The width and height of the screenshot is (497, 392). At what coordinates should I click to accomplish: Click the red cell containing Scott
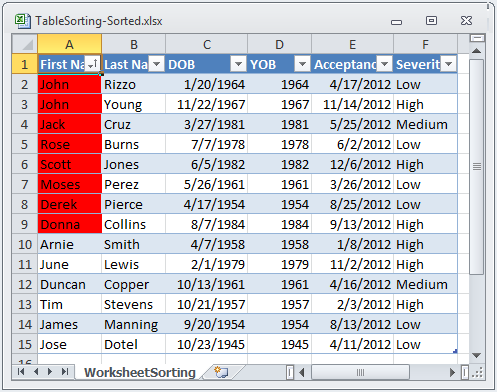pyautogui.click(x=70, y=164)
